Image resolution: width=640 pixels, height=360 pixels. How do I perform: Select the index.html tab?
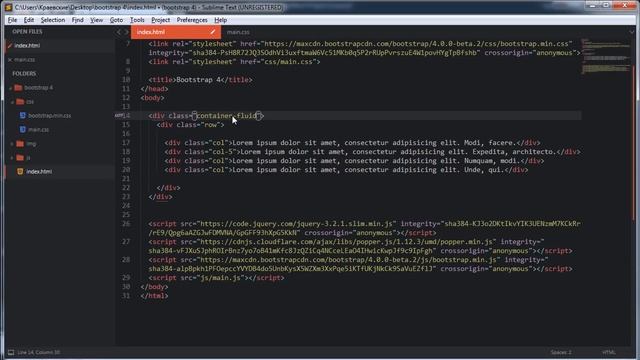pos(176,32)
